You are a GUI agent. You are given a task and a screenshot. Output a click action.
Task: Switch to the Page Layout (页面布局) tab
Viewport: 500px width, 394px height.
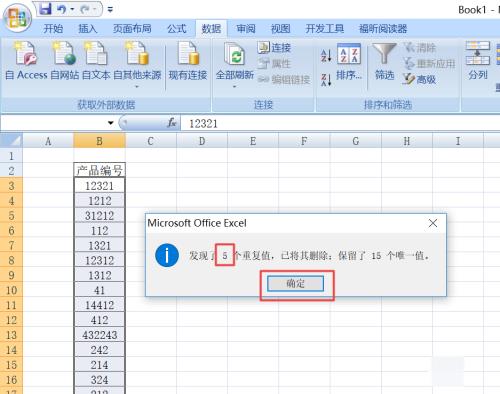pyautogui.click(x=132, y=29)
